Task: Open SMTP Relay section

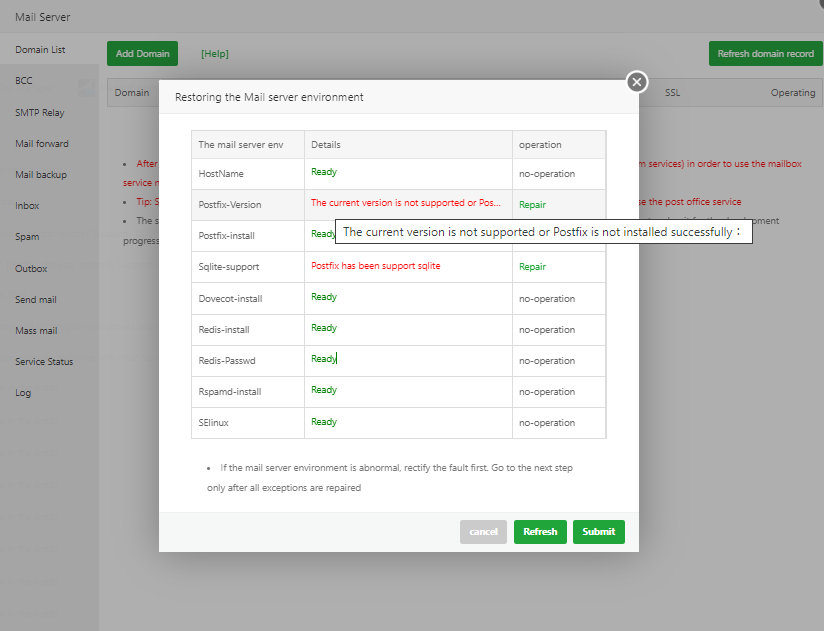Action: [x=39, y=112]
